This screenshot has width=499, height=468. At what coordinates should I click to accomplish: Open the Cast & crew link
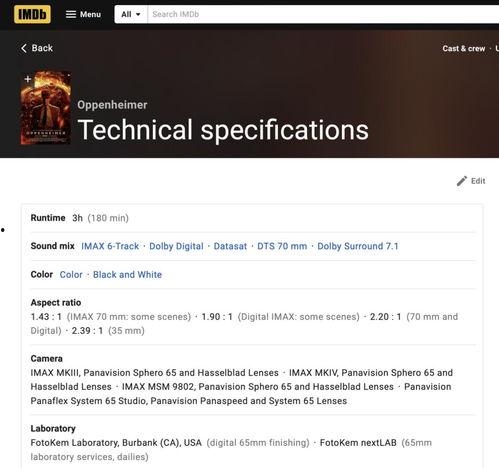tap(464, 49)
